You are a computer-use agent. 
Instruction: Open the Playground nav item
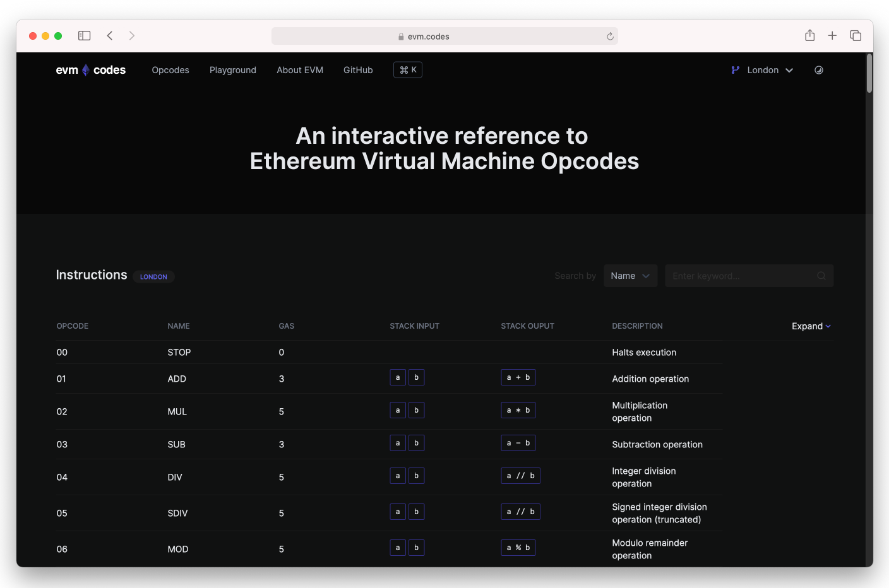tap(233, 70)
